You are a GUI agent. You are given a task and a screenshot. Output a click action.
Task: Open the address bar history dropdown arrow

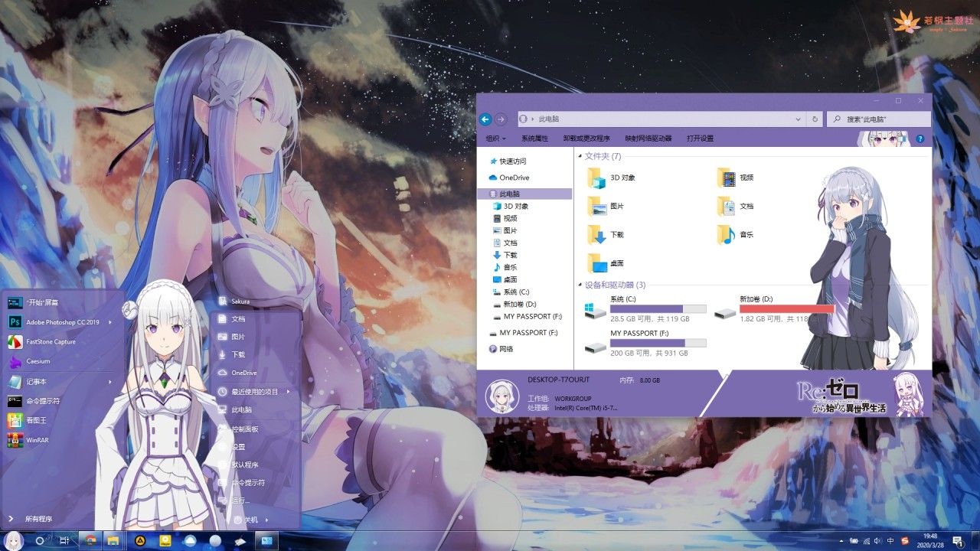tap(798, 119)
